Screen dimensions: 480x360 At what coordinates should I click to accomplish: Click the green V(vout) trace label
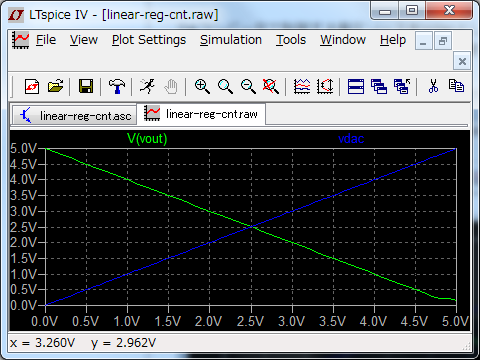(147, 138)
